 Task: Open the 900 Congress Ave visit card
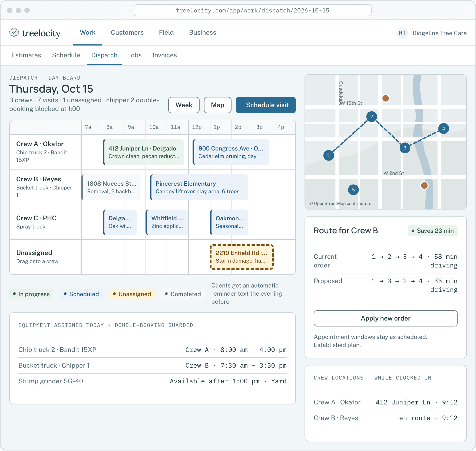click(231, 152)
